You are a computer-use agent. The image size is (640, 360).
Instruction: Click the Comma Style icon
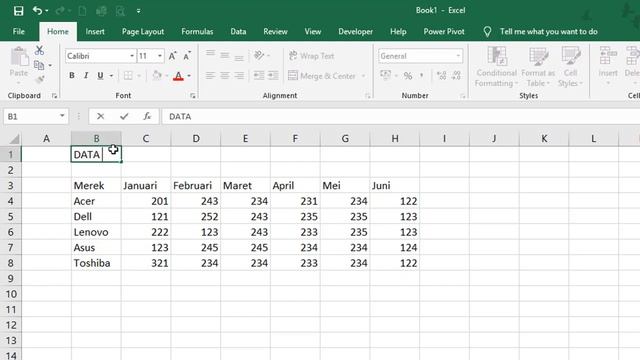tap(422, 76)
